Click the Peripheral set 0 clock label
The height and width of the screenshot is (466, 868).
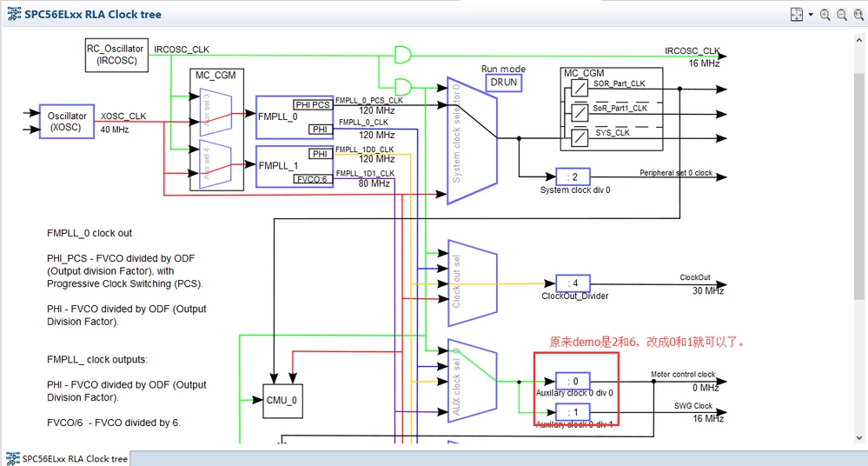[676, 173]
